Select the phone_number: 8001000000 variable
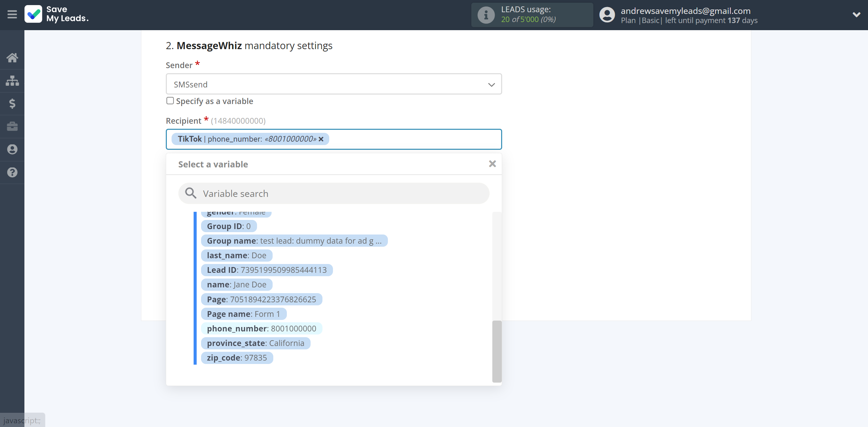 pos(261,328)
